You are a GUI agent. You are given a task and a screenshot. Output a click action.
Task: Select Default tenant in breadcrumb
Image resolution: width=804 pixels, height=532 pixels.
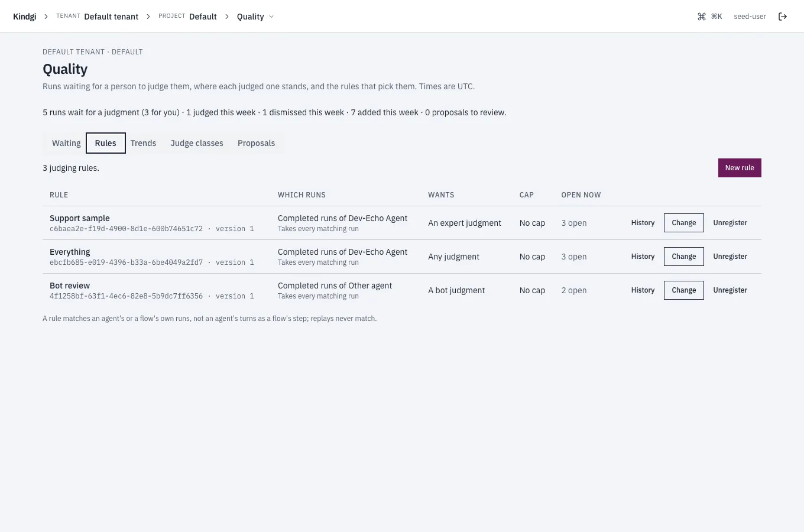[111, 17]
